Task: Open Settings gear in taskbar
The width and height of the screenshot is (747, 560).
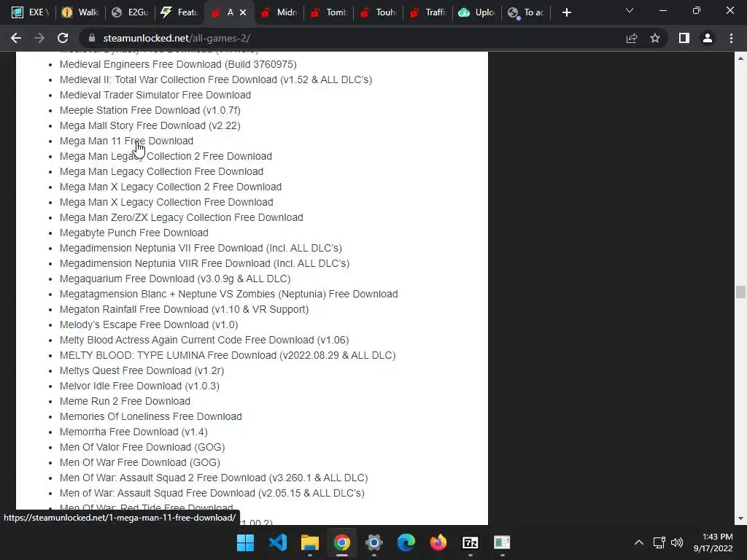Action: pyautogui.click(x=374, y=542)
